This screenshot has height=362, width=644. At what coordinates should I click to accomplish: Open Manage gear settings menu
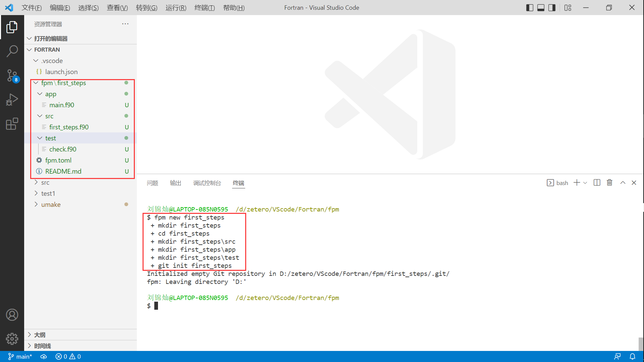click(12, 339)
